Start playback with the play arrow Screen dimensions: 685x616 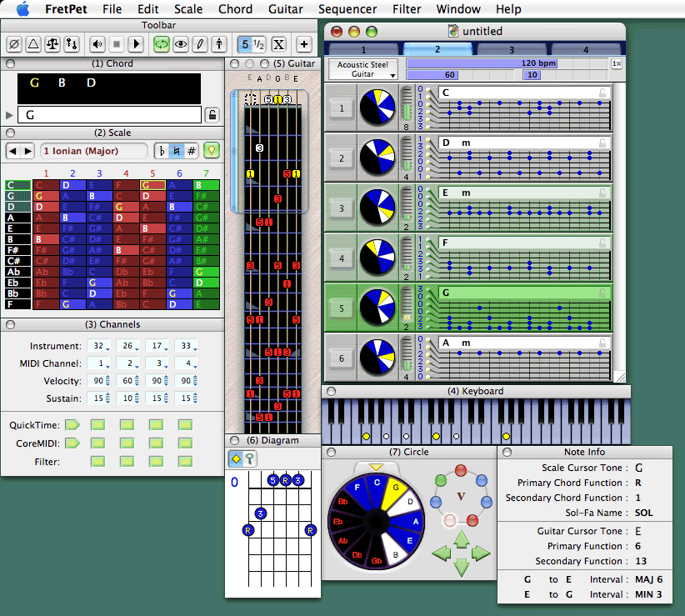(136, 44)
